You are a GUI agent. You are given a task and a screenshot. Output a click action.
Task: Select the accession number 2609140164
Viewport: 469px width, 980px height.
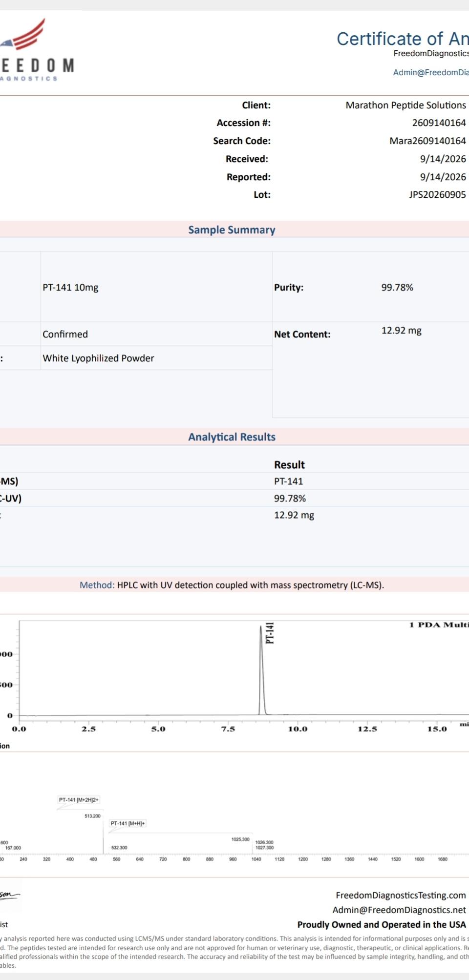click(x=439, y=123)
